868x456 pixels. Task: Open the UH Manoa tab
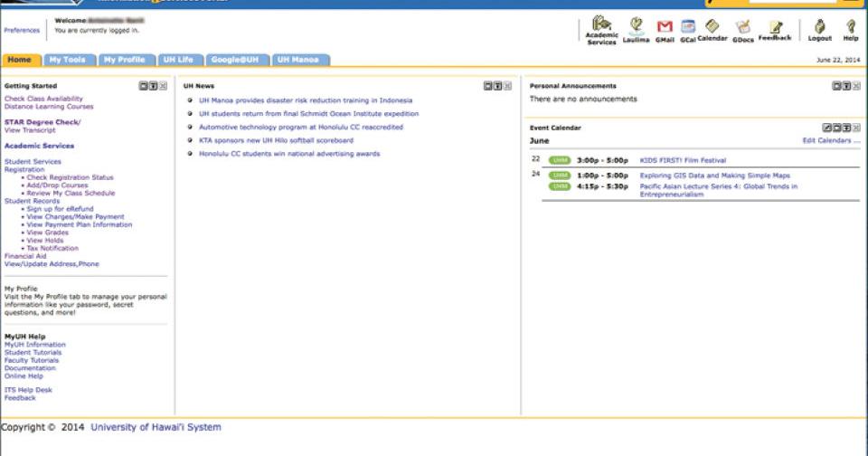pos(297,60)
